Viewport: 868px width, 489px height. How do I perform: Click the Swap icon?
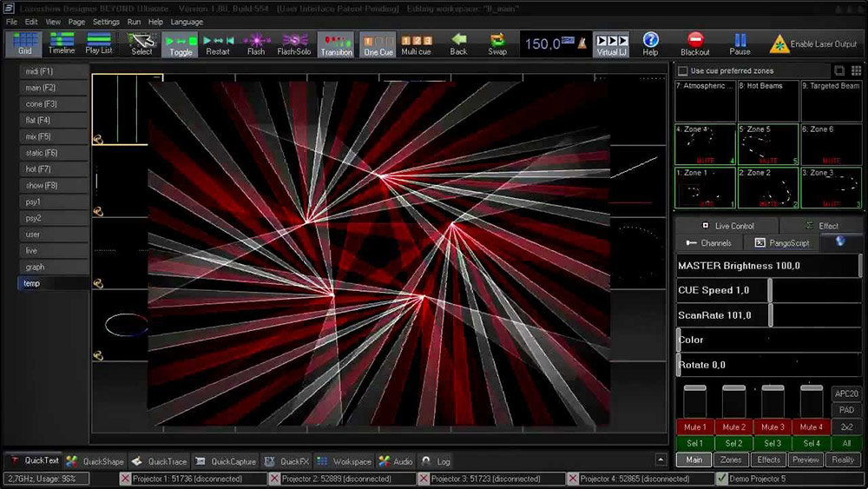[x=497, y=43]
